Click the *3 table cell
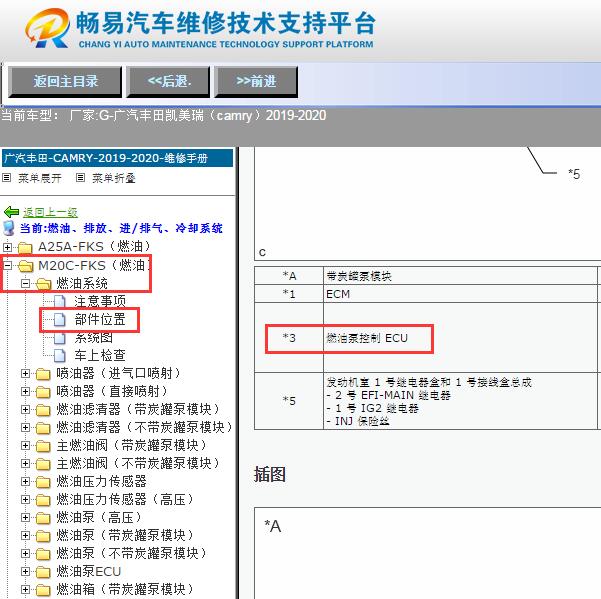 [x=289, y=337]
